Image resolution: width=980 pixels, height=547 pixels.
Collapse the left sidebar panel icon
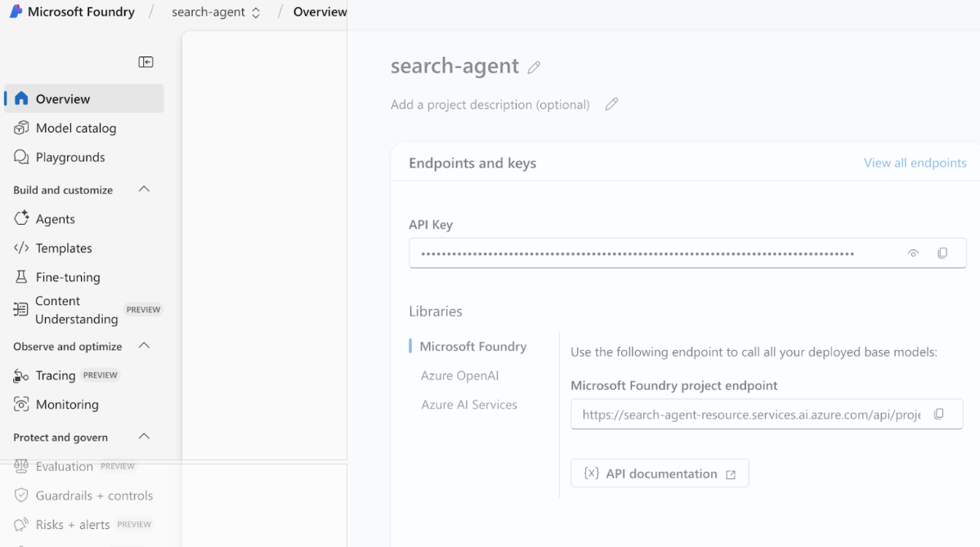click(x=145, y=62)
